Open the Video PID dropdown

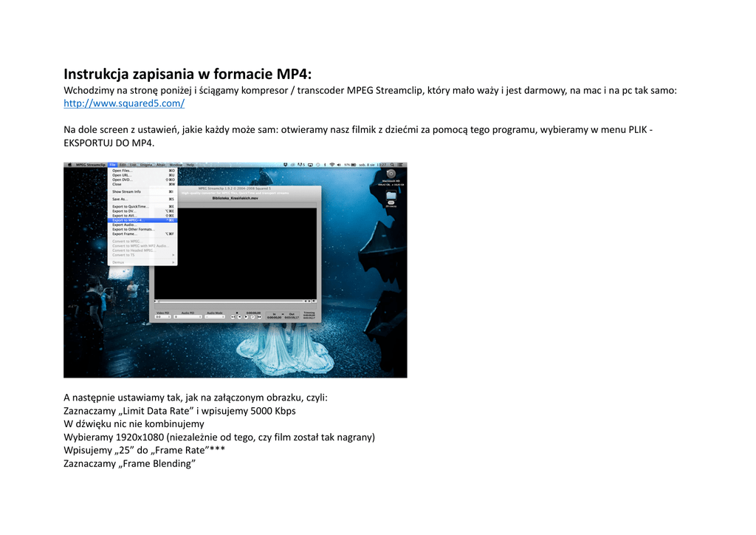pyautogui.click(x=162, y=316)
